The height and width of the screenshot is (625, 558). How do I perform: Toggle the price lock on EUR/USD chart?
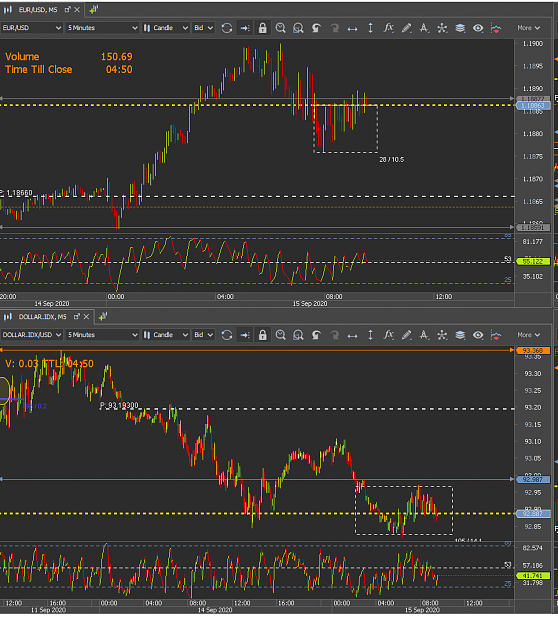262,28
